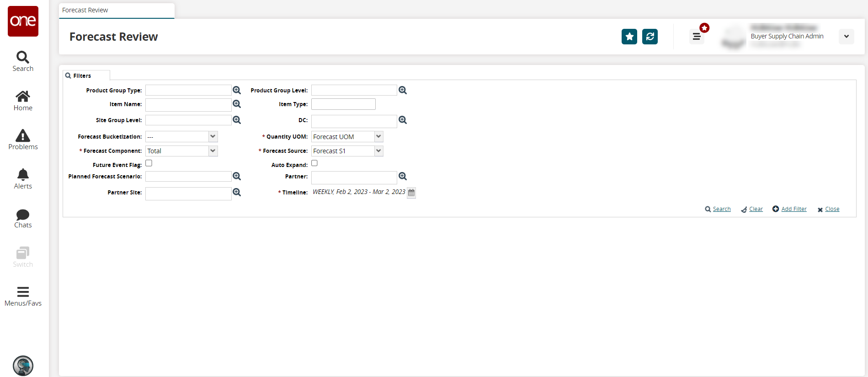Open lookup for Product Group Type
This screenshot has width=868, height=377.
click(237, 90)
